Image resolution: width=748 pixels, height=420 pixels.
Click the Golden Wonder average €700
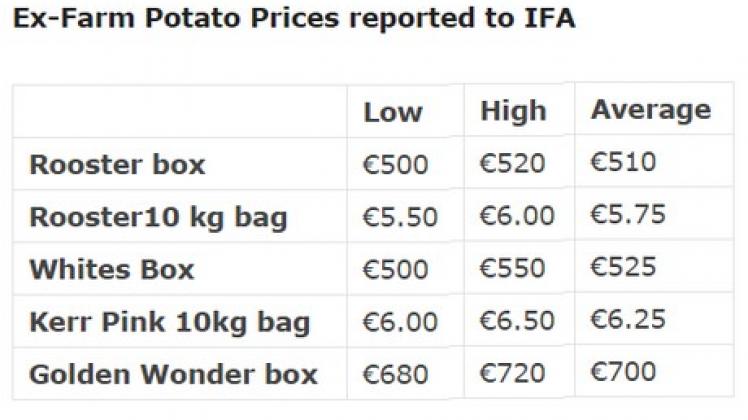(623, 371)
